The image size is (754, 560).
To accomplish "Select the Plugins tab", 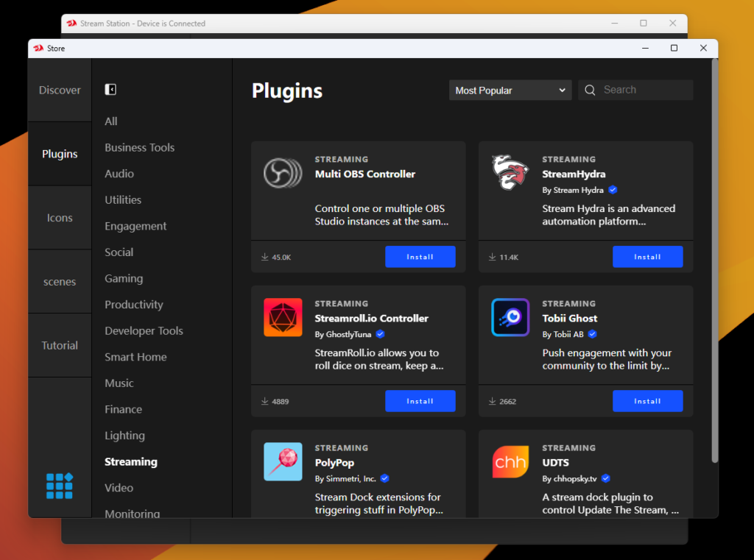I will point(60,154).
